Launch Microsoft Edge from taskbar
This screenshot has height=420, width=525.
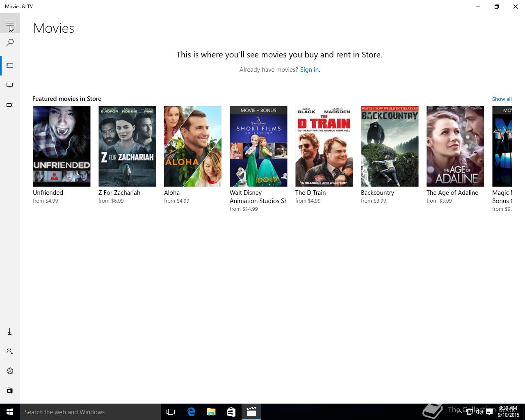click(x=191, y=412)
